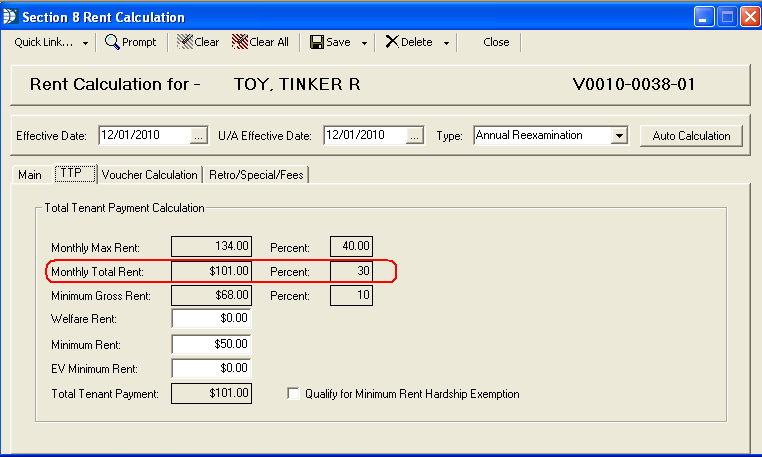Click the Clear All icon
This screenshot has height=457, width=762.
click(240, 42)
